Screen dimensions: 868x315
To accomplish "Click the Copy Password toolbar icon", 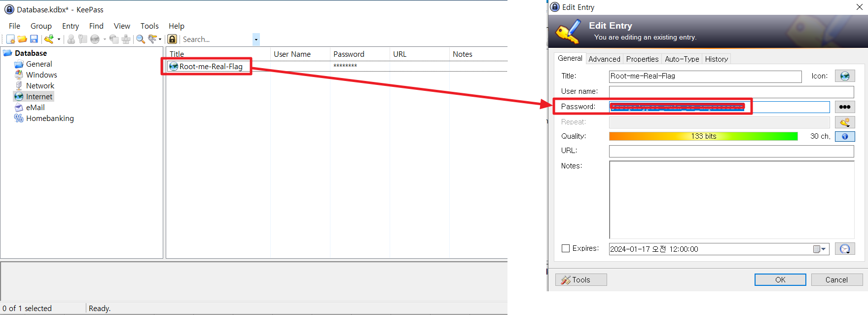I will click(83, 39).
